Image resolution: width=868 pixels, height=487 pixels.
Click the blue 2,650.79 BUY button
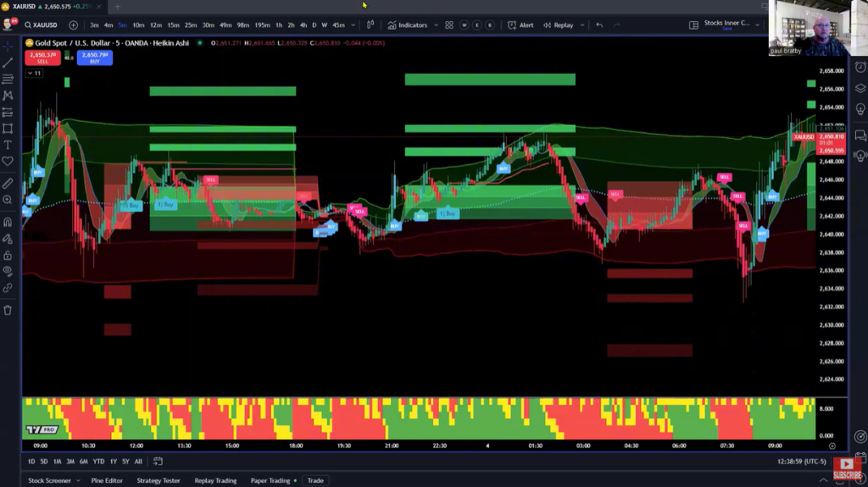[95, 58]
